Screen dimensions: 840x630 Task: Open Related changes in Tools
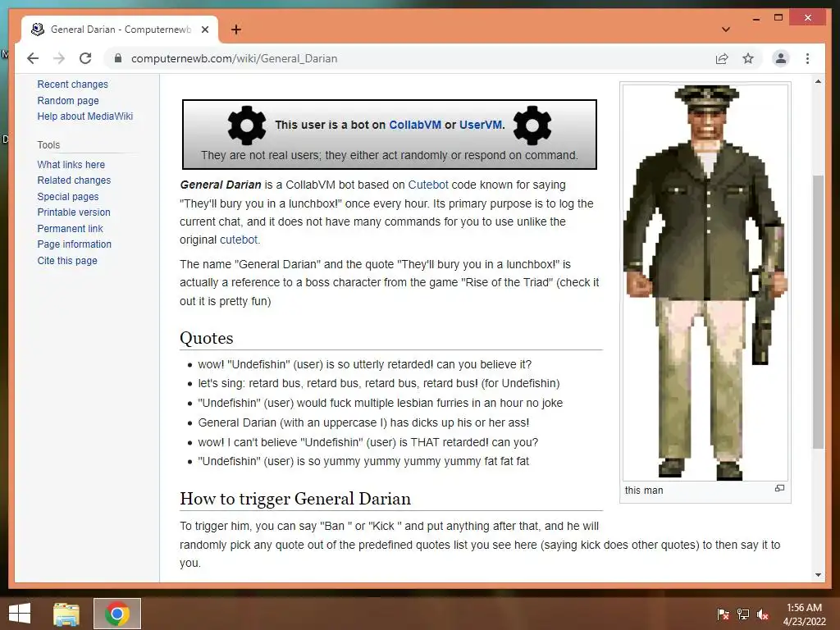click(x=74, y=180)
